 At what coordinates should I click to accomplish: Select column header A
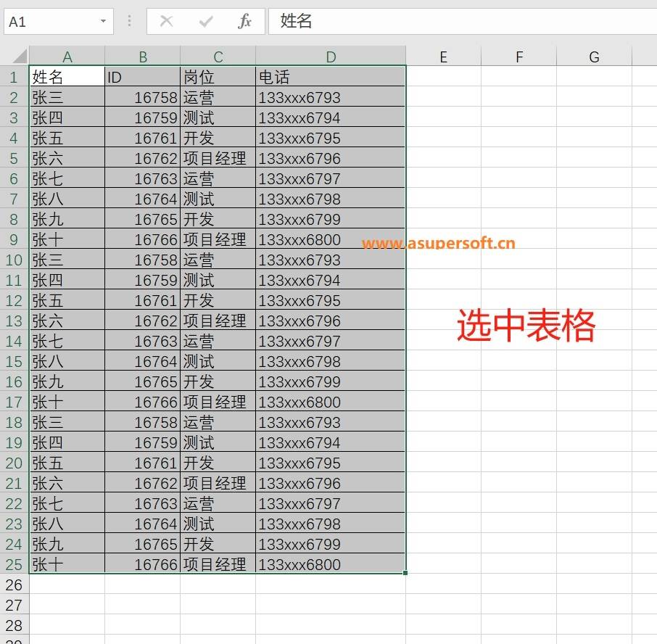[67, 56]
